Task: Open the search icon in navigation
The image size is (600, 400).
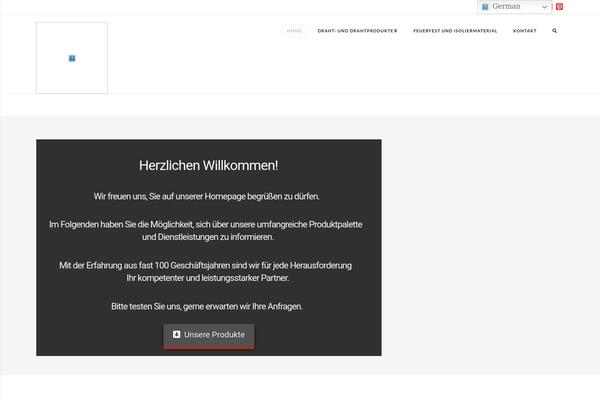Action: (554, 31)
